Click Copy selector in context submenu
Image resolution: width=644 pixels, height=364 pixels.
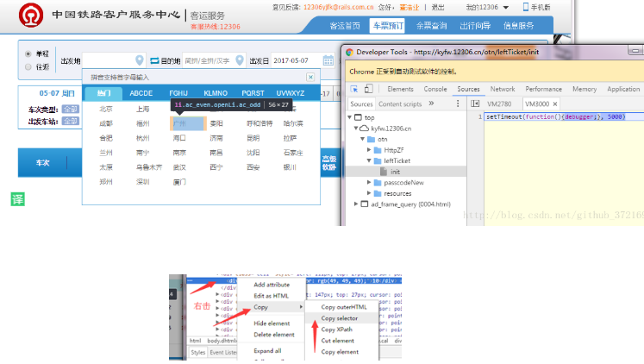pyautogui.click(x=341, y=318)
